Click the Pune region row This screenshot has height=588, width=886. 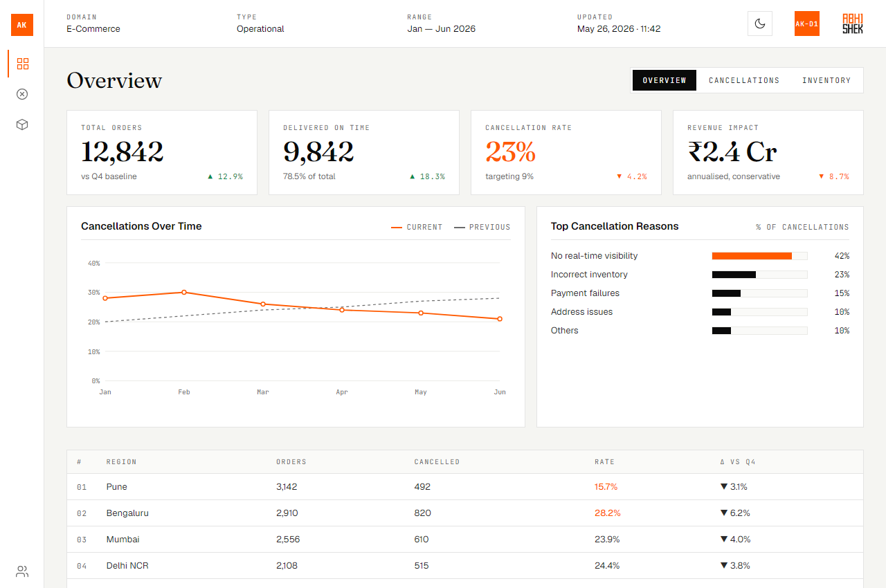click(465, 487)
